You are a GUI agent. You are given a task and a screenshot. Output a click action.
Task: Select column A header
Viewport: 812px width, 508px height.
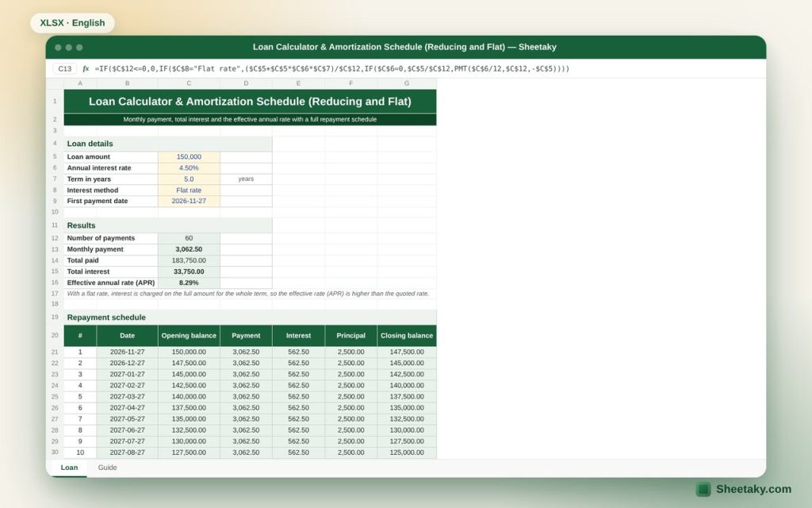[x=80, y=83]
